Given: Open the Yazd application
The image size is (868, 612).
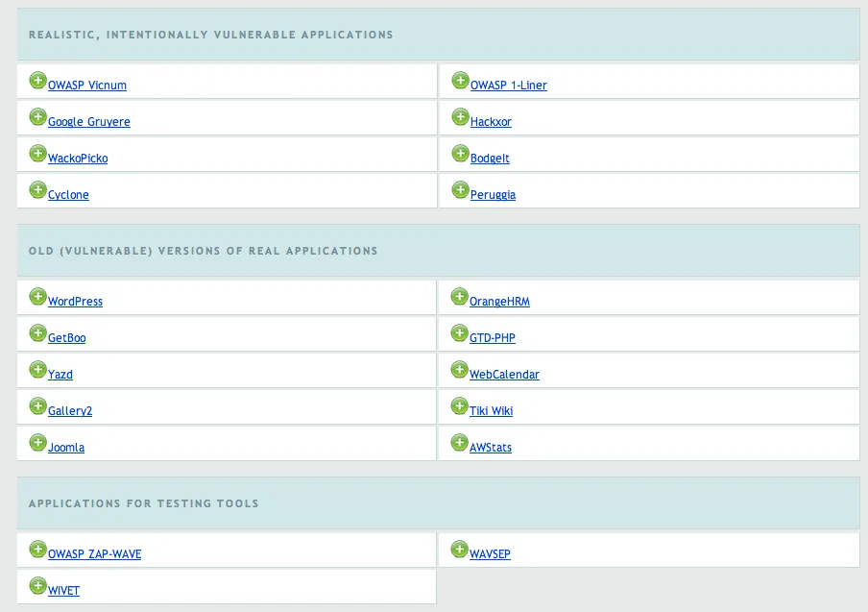Looking at the screenshot, I should (61, 374).
